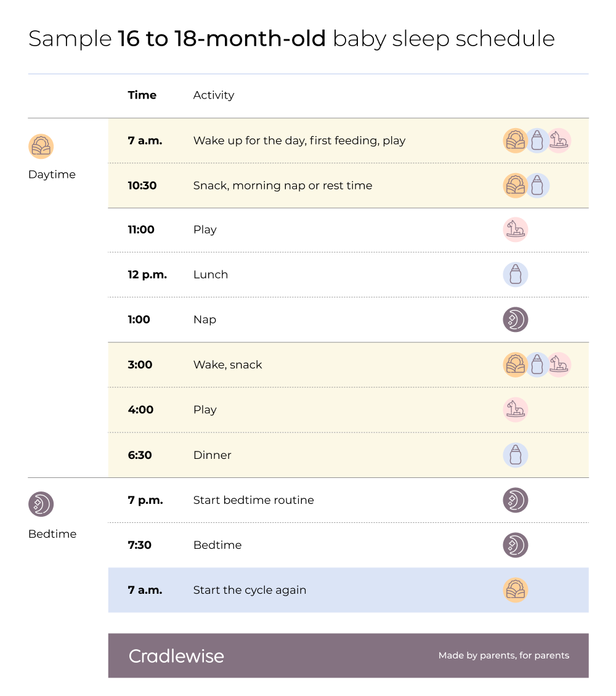
Task: Click the moon icon in the 1:00 Nap row
Action: tap(516, 320)
